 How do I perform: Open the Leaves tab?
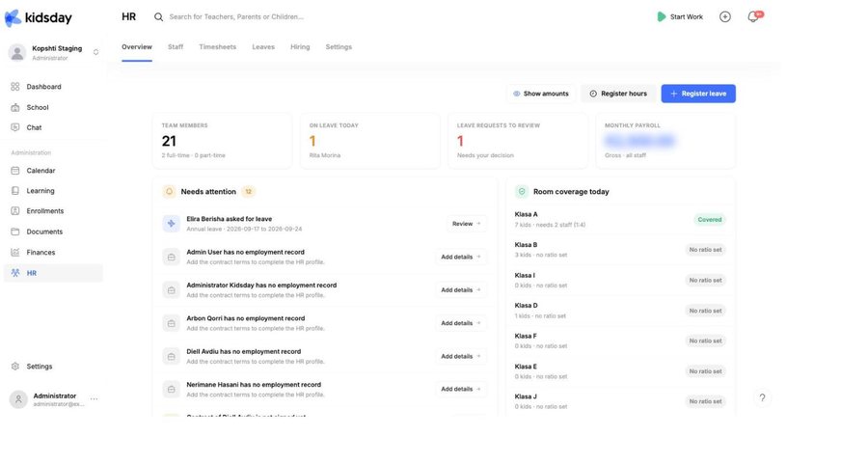coord(263,47)
